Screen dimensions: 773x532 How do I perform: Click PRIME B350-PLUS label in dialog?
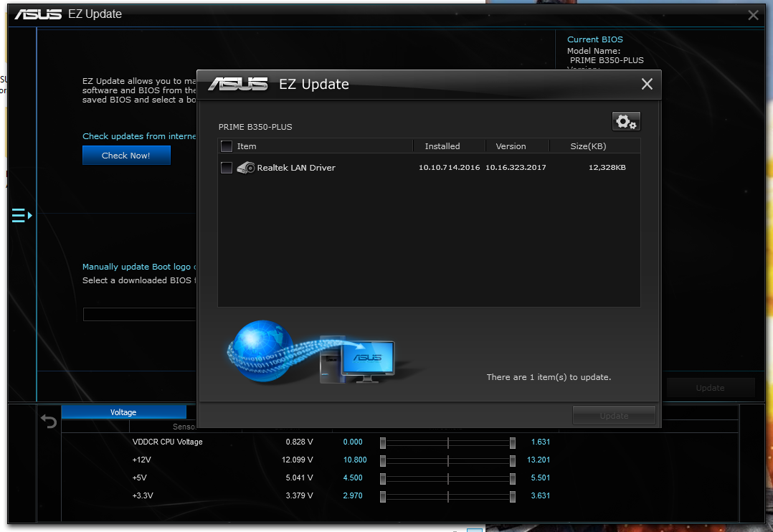(x=255, y=127)
